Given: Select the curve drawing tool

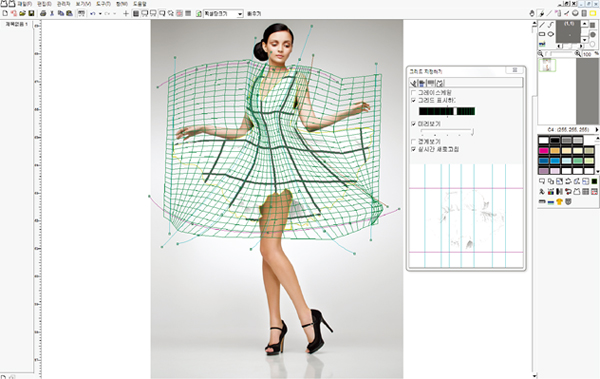Looking at the screenshot, I should click(551, 25).
